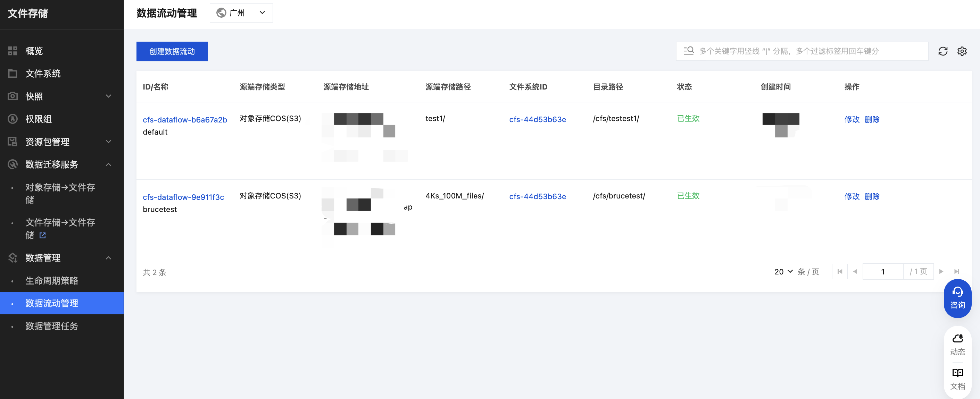Open the 20 条/页 page size dropdown
980x399 pixels.
(783, 272)
